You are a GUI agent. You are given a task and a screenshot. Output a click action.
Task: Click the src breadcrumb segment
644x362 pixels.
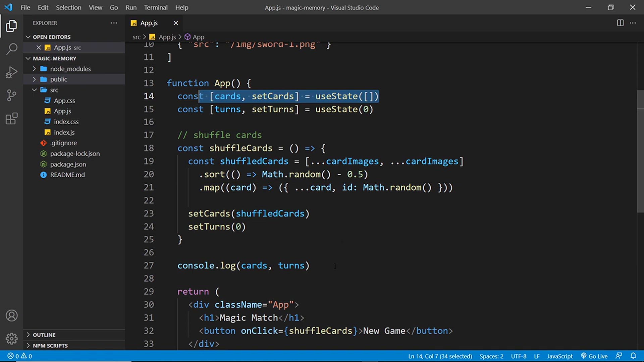click(x=137, y=37)
